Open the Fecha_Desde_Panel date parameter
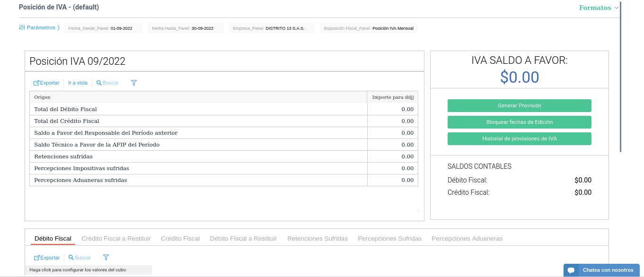The width and height of the screenshot is (644, 277). coord(104,28)
